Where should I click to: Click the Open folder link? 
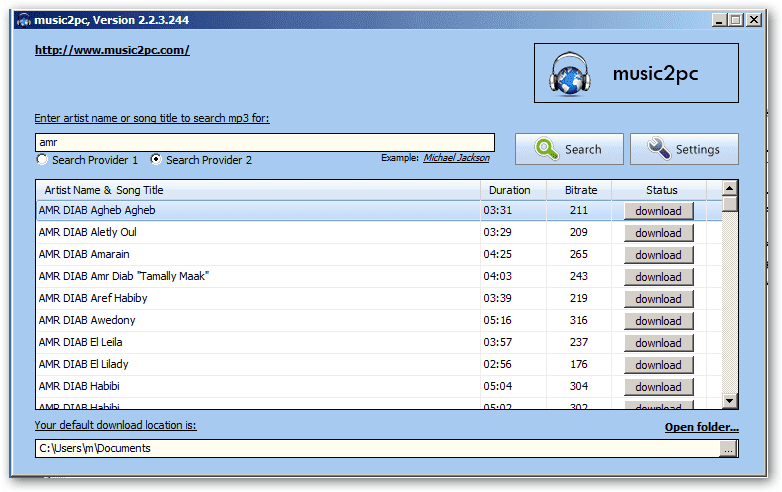click(x=702, y=427)
